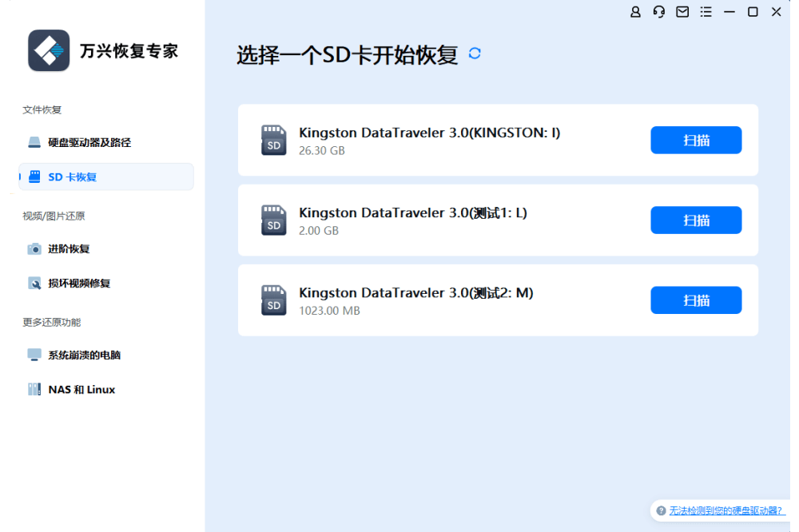Image resolution: width=799 pixels, height=532 pixels.
Task: Select SD 卡恢复 in the sidebar
Action: 106,177
